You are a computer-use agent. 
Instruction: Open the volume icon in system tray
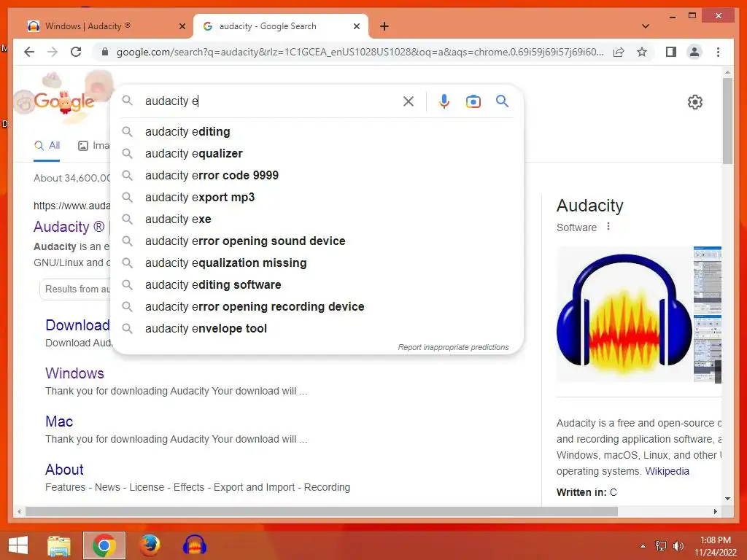click(x=678, y=546)
